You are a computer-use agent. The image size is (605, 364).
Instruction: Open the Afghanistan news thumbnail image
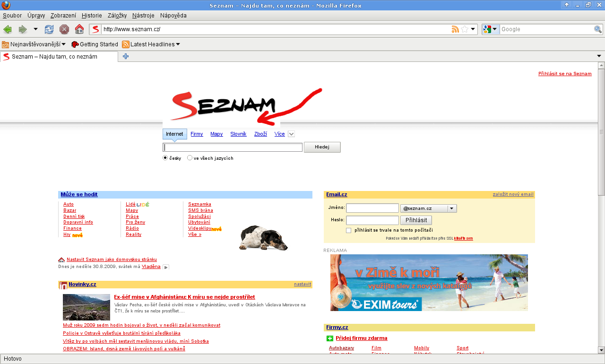(86, 307)
